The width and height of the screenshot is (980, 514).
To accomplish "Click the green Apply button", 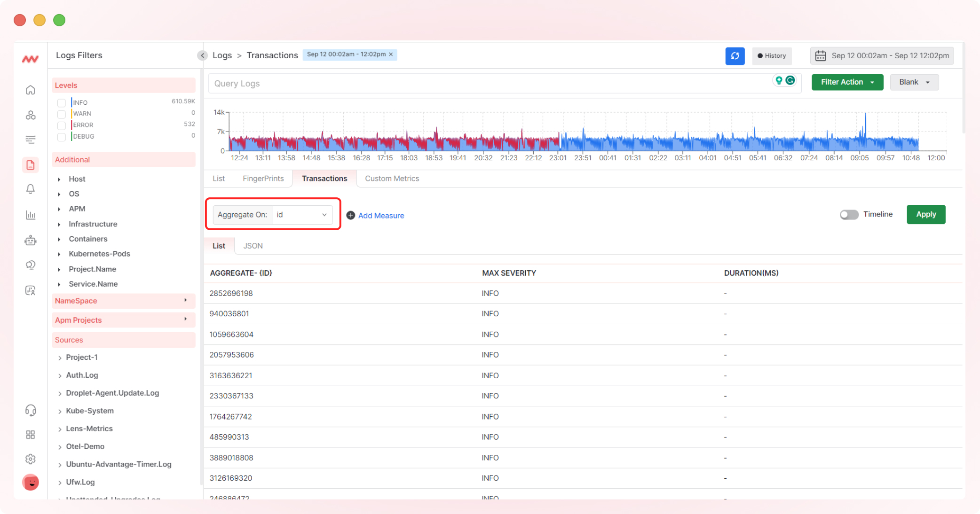I will (925, 215).
